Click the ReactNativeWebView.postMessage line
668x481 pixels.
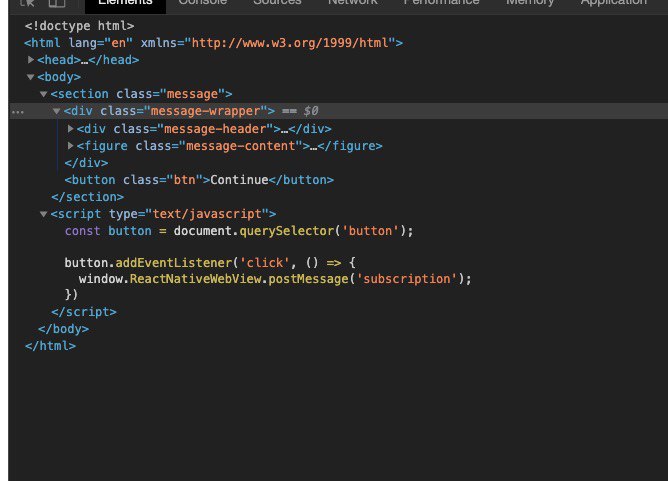coord(275,279)
